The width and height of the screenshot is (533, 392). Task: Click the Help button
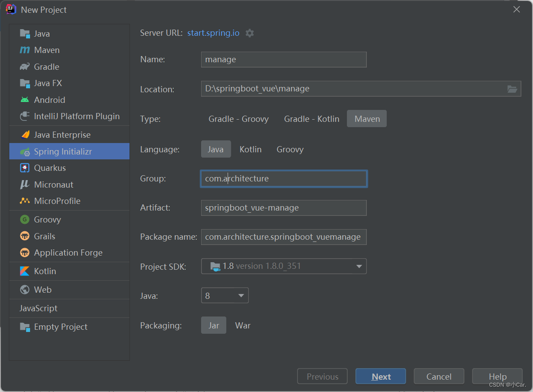pyautogui.click(x=497, y=377)
